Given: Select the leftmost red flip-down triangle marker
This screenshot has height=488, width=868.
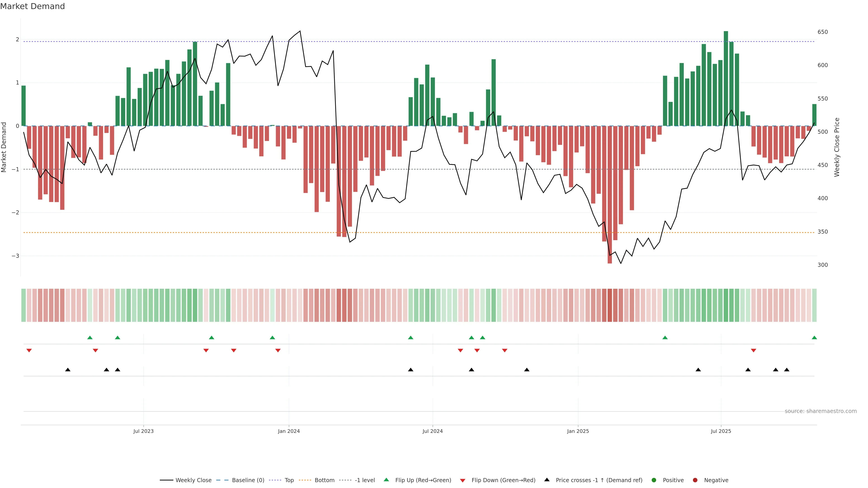Looking at the screenshot, I should click(29, 351).
